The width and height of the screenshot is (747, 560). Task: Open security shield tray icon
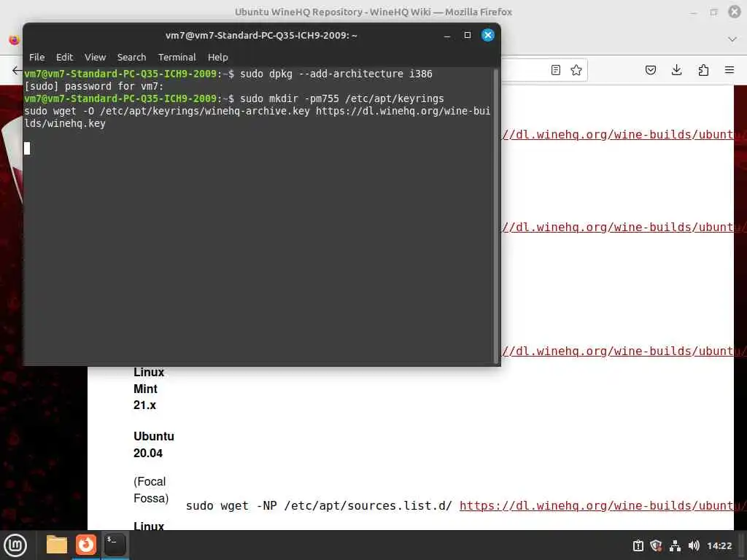[656, 545]
